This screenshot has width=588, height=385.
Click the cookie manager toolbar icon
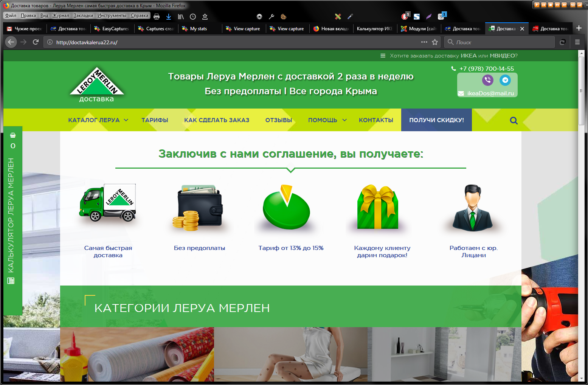[x=283, y=17]
